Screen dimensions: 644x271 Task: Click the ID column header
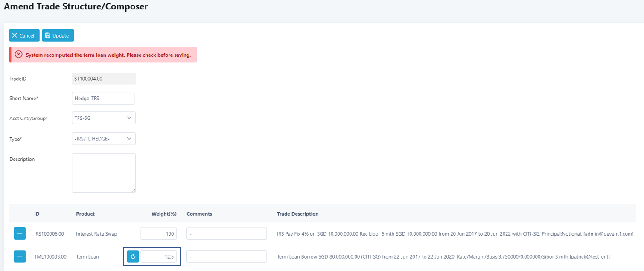37,214
